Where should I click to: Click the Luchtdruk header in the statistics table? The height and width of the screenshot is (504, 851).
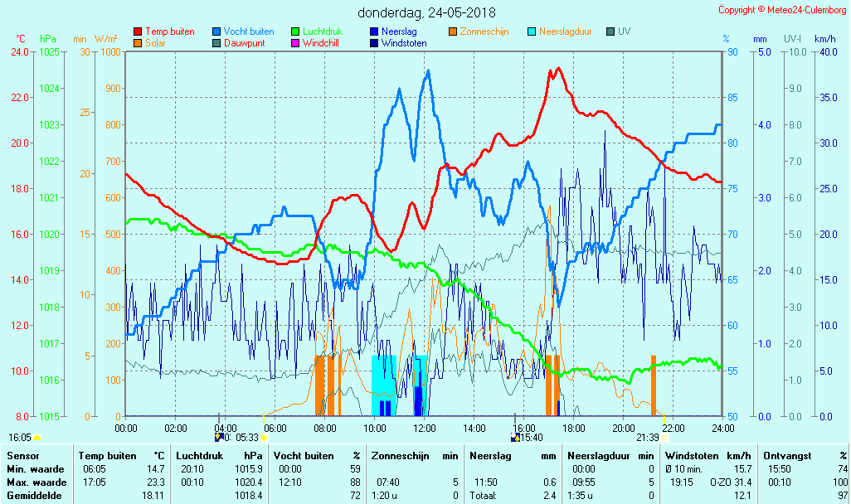pyautogui.click(x=199, y=455)
